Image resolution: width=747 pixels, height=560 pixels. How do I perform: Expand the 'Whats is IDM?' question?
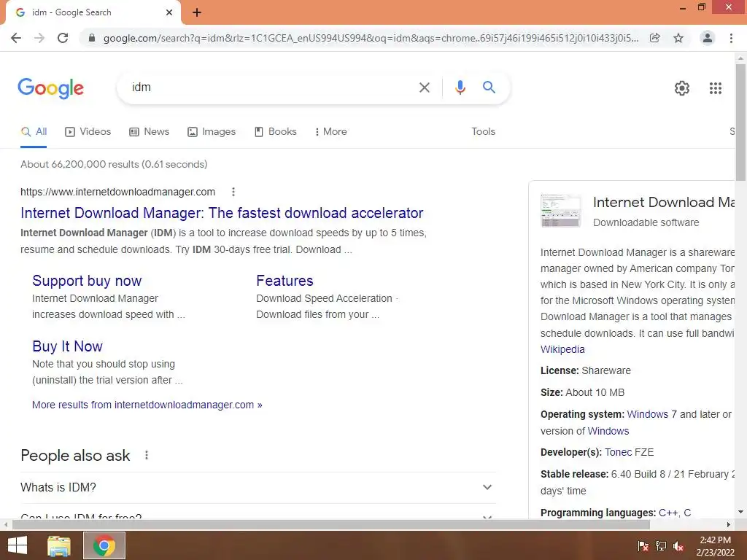[x=258, y=488]
